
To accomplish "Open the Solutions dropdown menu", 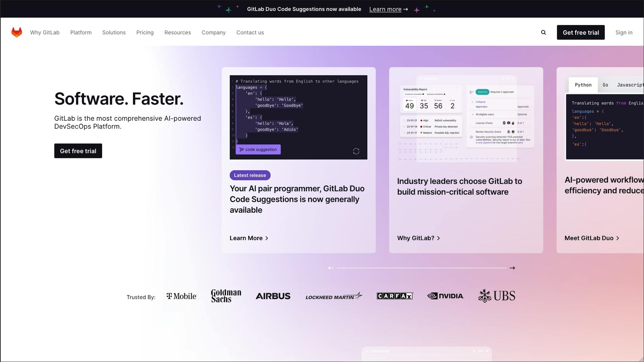I will point(114,32).
